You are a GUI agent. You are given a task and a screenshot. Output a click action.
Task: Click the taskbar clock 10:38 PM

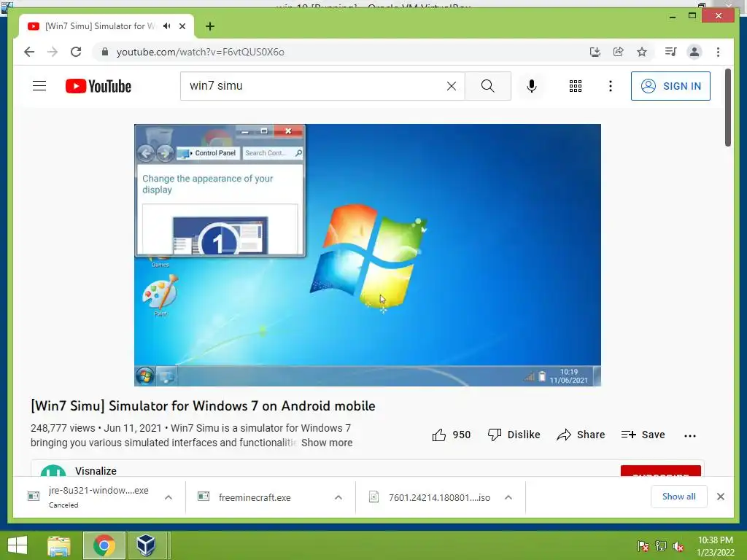(x=715, y=546)
